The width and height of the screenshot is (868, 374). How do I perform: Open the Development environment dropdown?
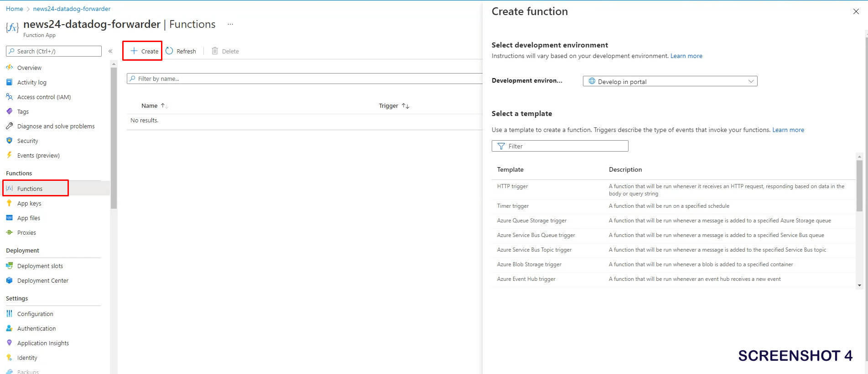670,81
